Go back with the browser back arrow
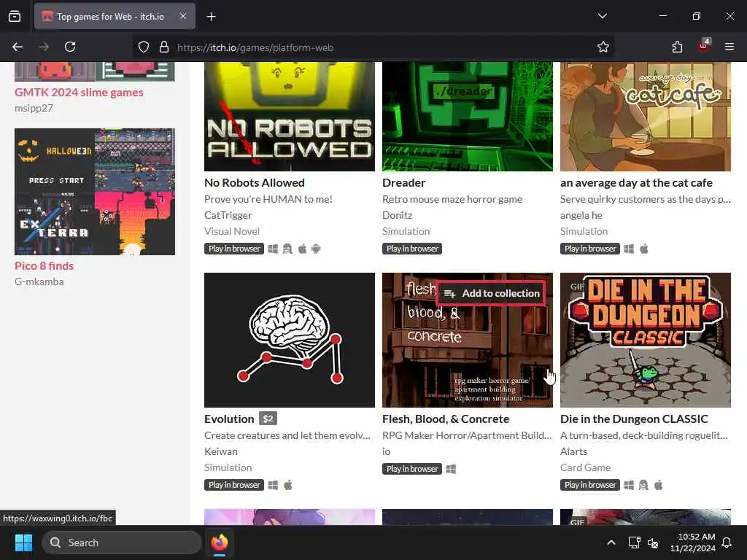The image size is (747, 560). (x=18, y=47)
